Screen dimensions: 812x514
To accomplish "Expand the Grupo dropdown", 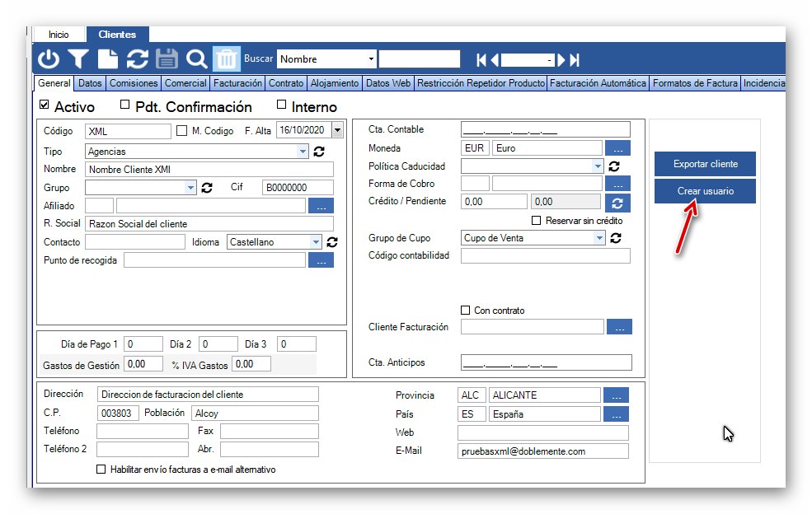I will (x=190, y=187).
